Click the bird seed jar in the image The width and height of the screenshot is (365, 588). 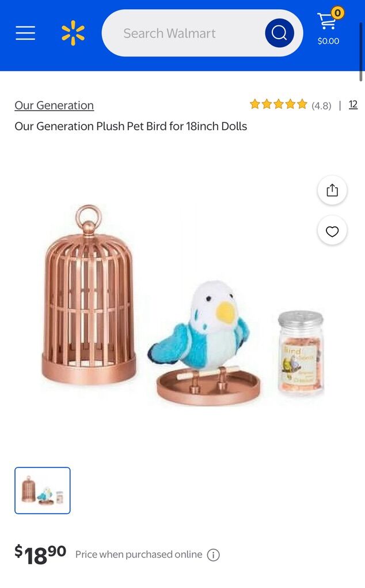[x=301, y=352]
